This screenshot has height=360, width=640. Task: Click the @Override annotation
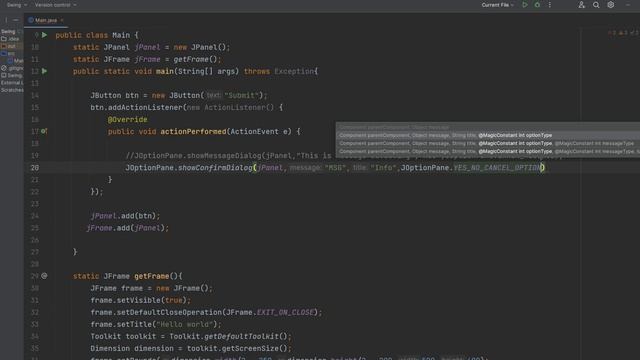127,120
